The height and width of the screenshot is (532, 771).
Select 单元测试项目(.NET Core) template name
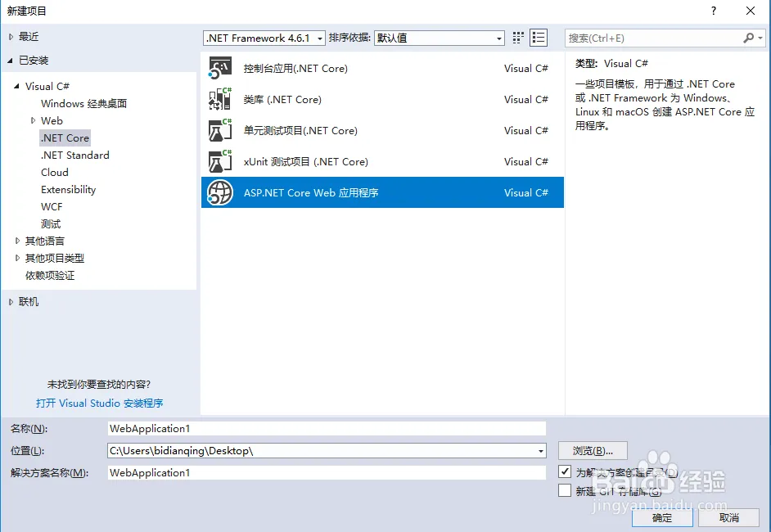(x=300, y=130)
